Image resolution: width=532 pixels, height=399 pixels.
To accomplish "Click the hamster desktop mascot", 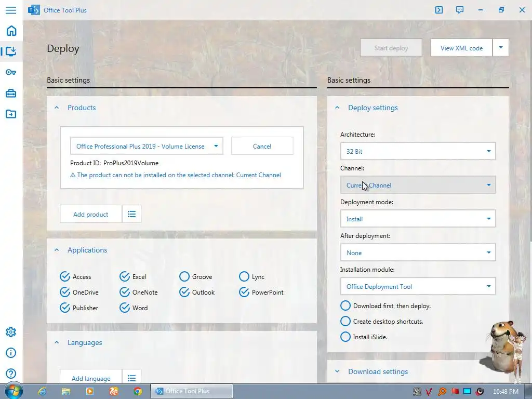I will click(504, 348).
